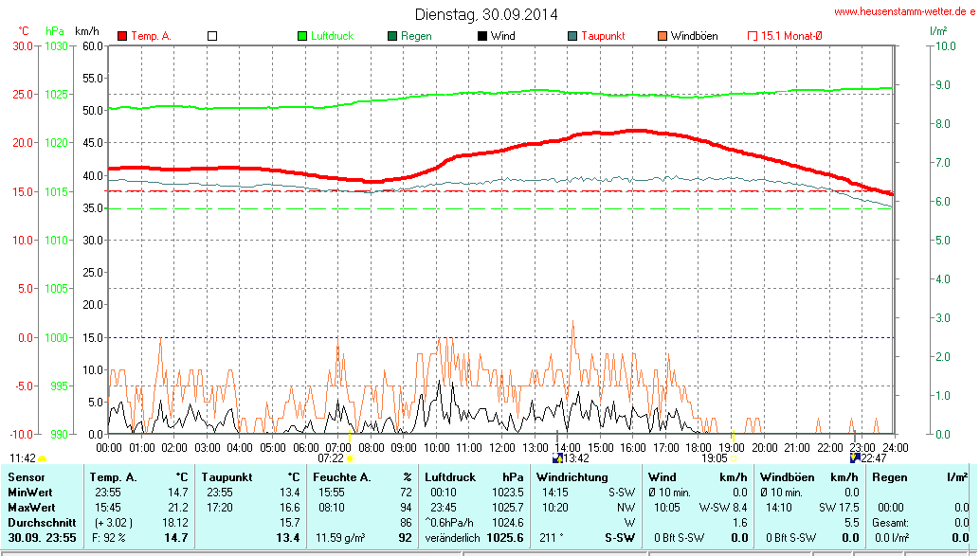
Task: Click the Luftdruck legend label
Action: [x=332, y=36]
